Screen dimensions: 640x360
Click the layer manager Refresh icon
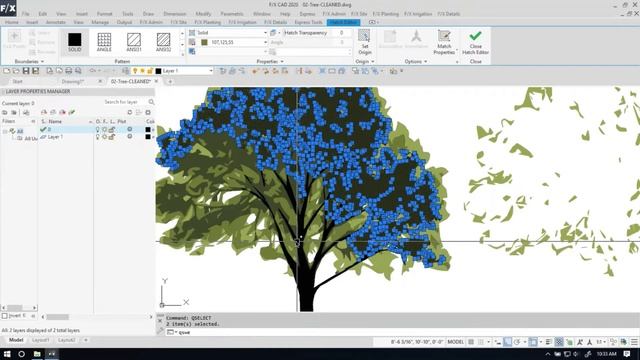[x=130, y=112]
